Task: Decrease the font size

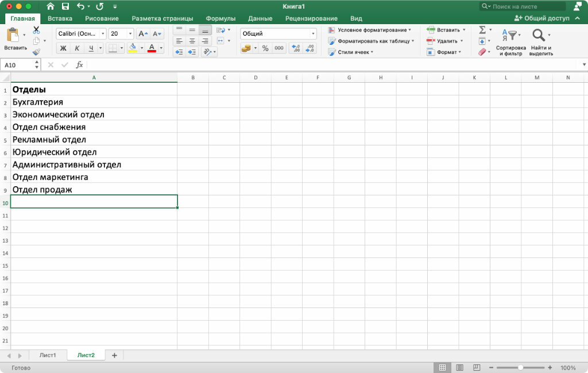Action: tap(157, 34)
